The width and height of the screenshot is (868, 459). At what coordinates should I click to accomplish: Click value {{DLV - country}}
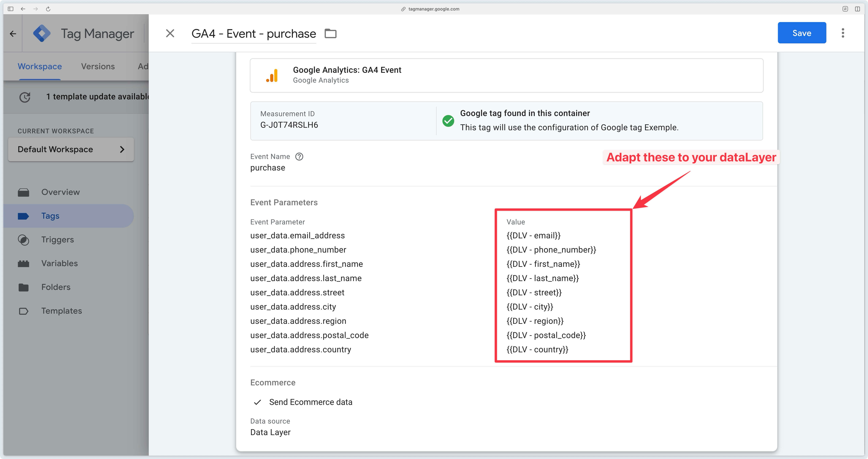click(x=537, y=349)
